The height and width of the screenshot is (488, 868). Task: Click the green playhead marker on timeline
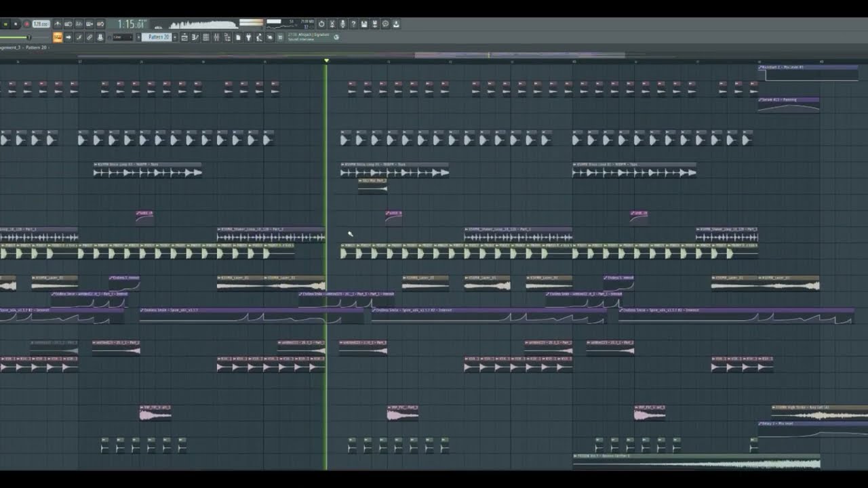point(326,61)
